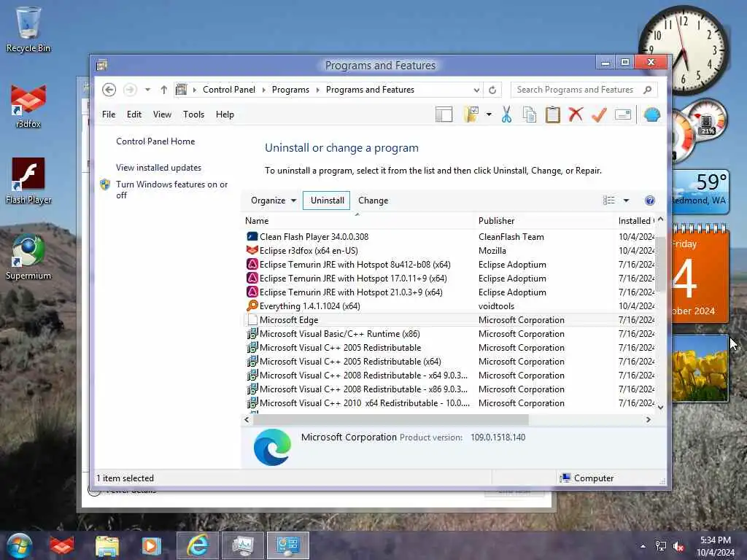Go up one folder level arrow
Image resolution: width=747 pixels, height=560 pixels.
(x=164, y=90)
